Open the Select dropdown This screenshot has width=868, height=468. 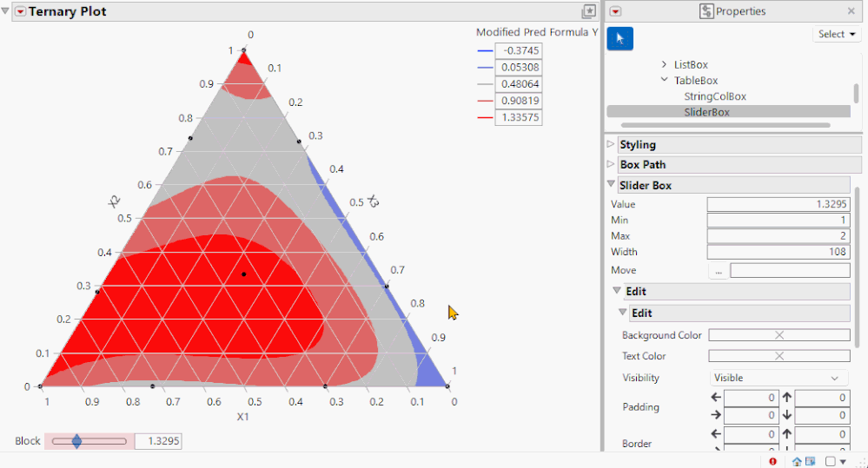pos(837,35)
